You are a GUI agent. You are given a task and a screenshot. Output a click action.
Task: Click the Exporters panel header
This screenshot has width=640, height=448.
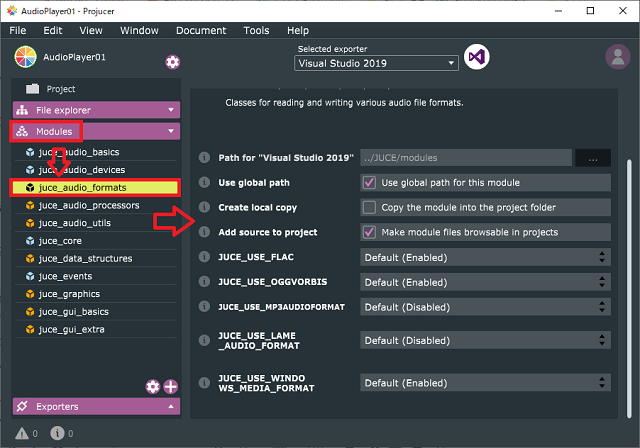click(x=96, y=406)
